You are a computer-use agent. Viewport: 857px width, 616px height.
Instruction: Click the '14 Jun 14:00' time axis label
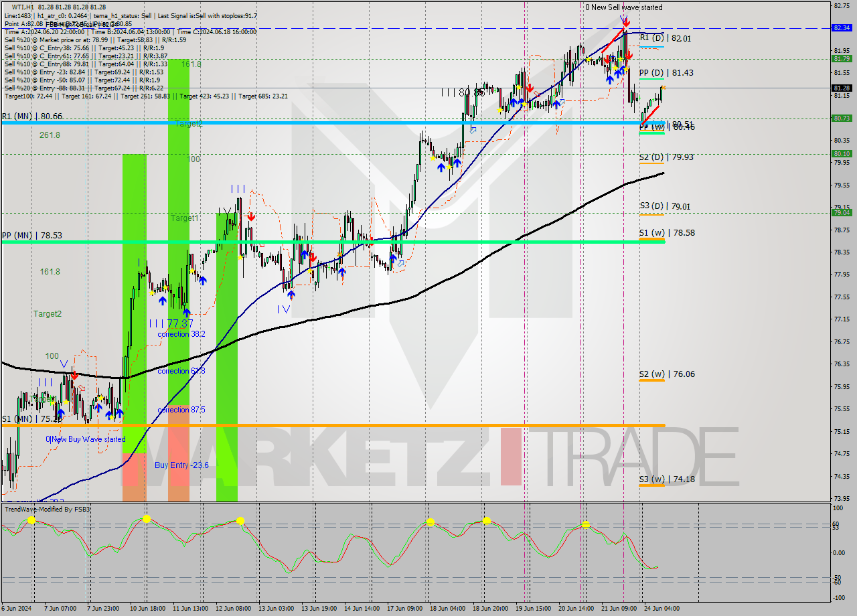[x=362, y=608]
